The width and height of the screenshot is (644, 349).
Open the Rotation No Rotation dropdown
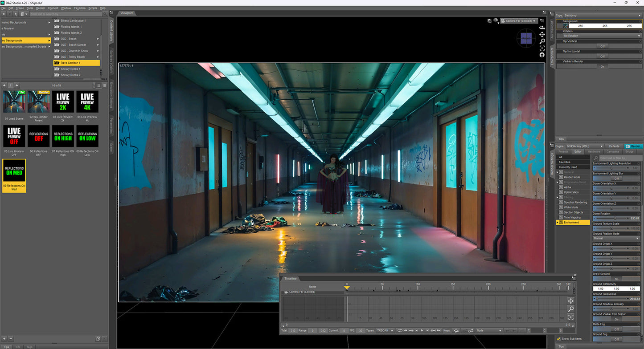602,36
